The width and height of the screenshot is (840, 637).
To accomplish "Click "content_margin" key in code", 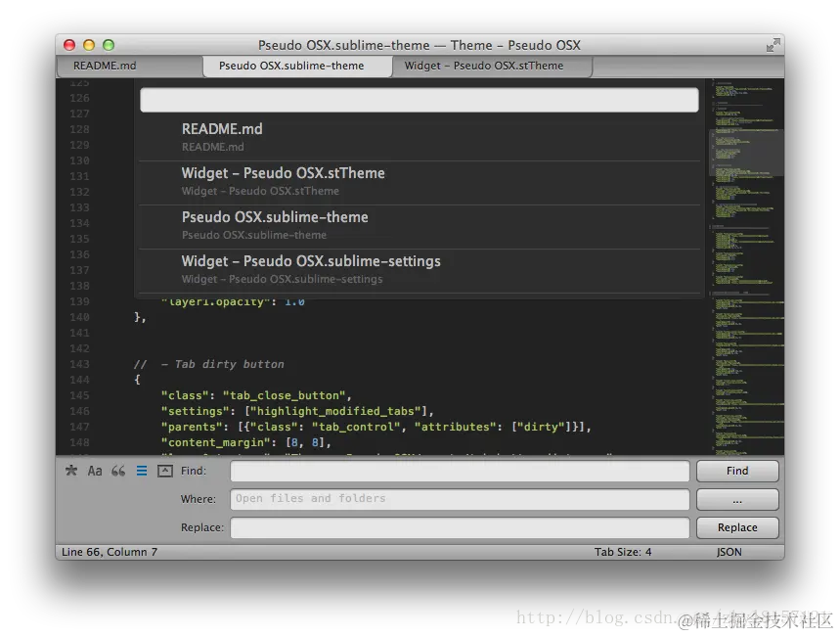I will point(216,442).
